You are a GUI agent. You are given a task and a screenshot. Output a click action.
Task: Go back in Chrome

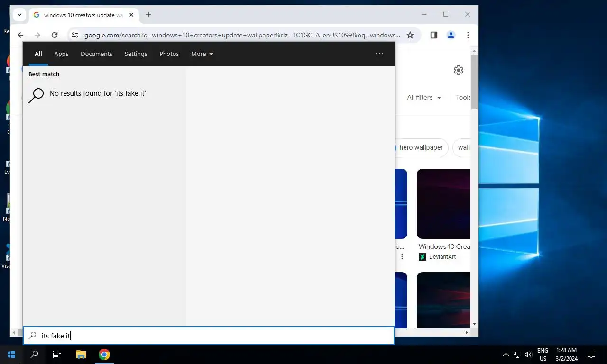pyautogui.click(x=20, y=35)
